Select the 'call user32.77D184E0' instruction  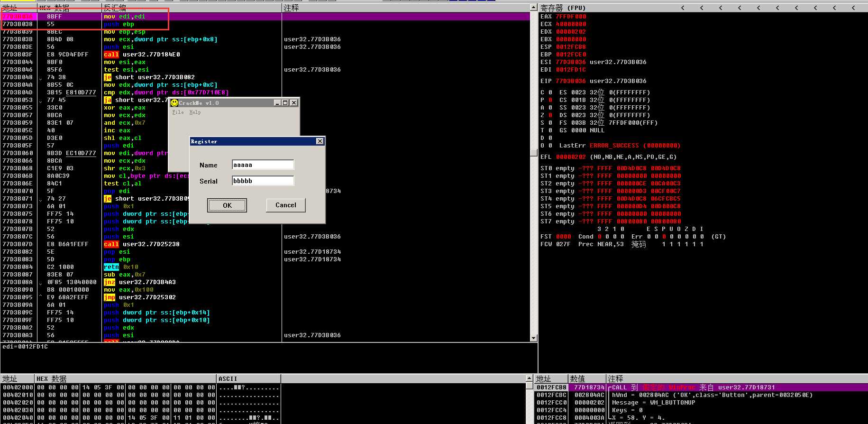pos(142,55)
